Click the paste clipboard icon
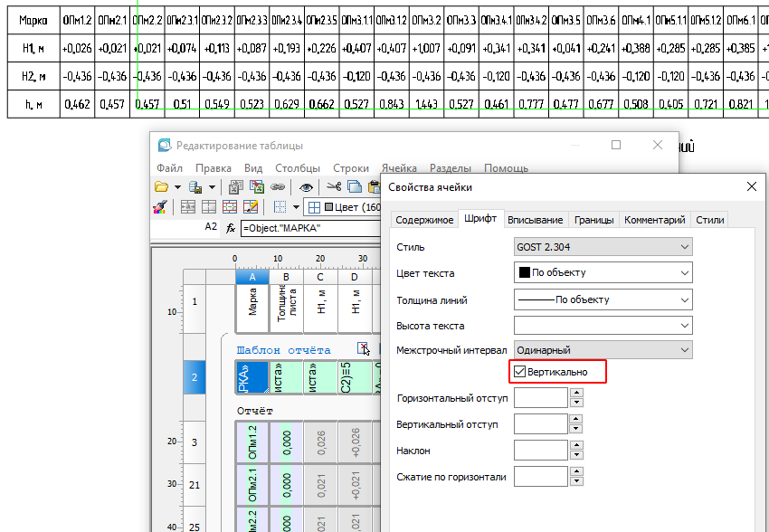Viewport: 769px width, 532px height. 375,186
